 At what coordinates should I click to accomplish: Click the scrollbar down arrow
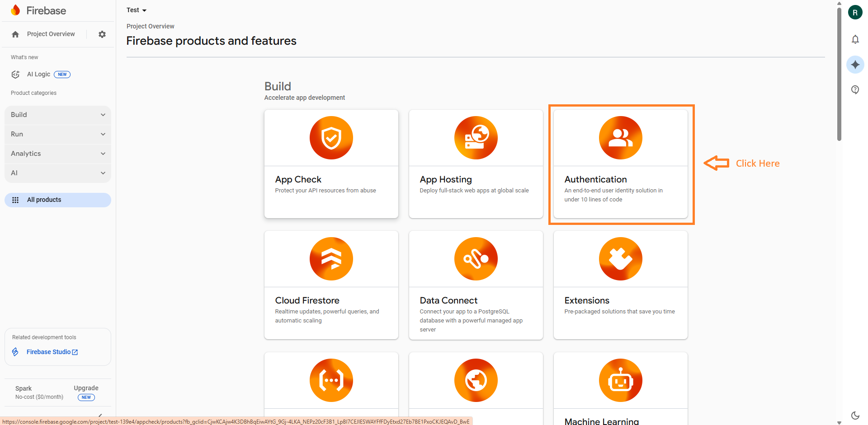coord(839,422)
